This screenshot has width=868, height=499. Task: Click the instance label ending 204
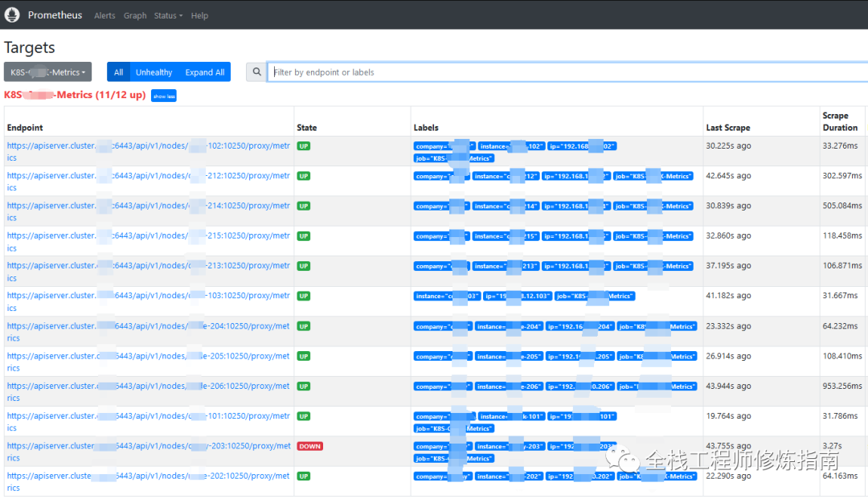[x=510, y=326]
